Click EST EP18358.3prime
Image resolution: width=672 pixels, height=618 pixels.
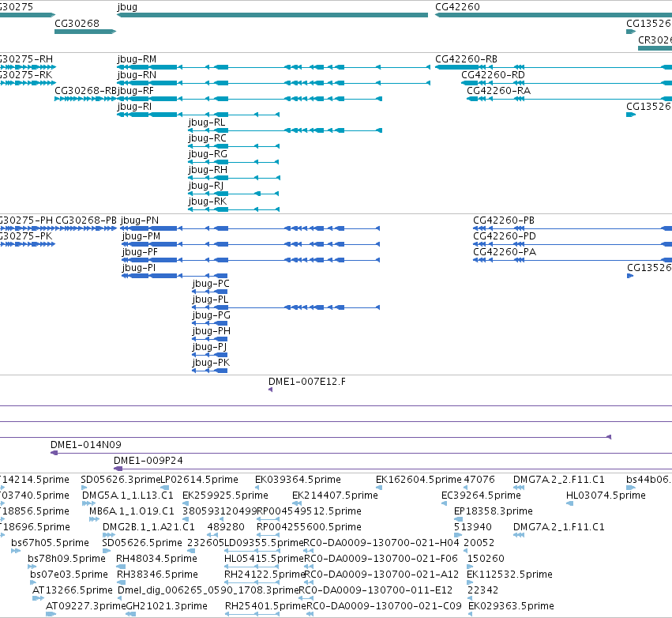(x=494, y=511)
